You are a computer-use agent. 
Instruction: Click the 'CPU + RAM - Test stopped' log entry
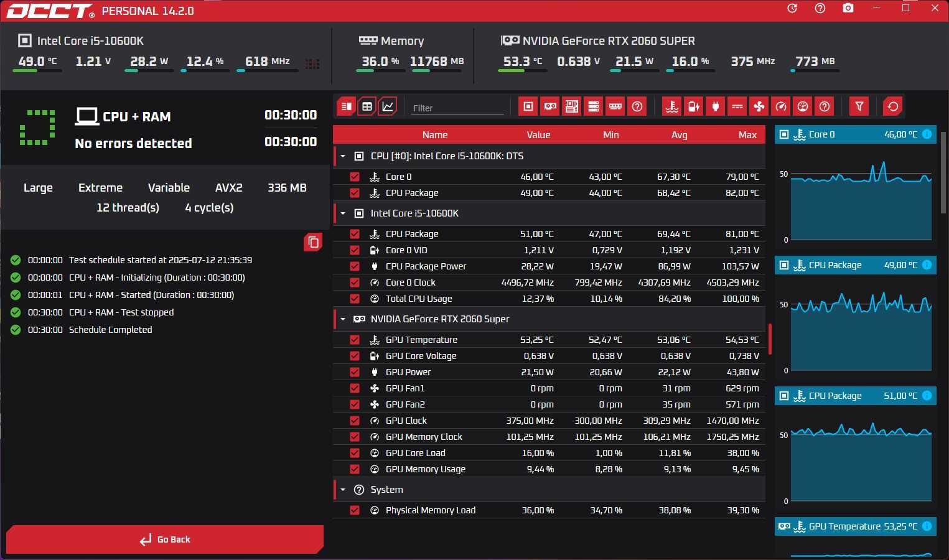tap(121, 312)
